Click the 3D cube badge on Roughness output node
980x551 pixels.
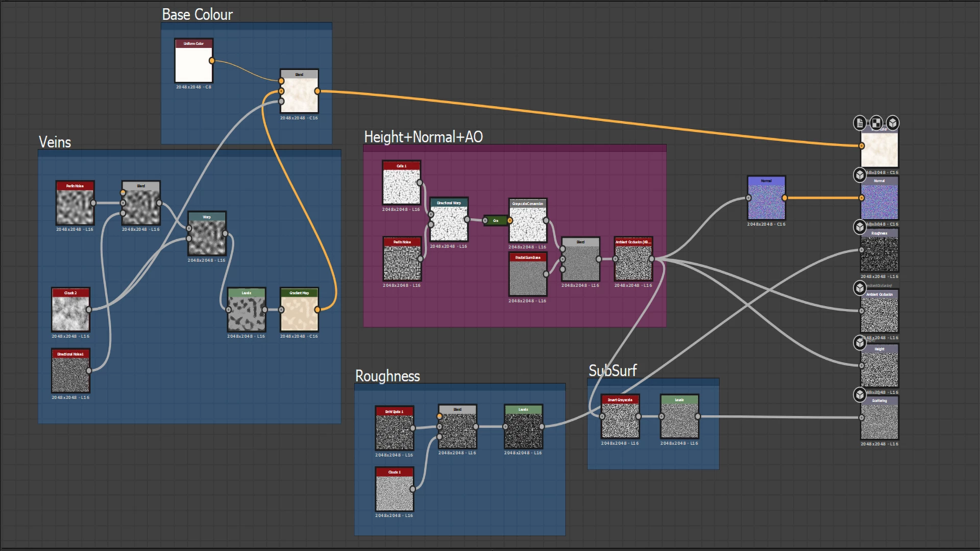(860, 227)
